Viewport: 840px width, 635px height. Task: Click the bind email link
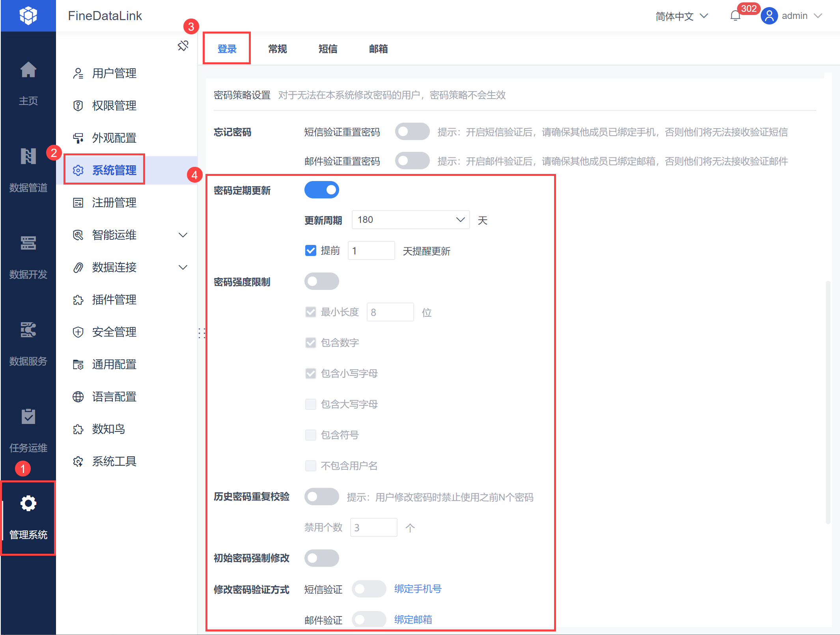(413, 620)
